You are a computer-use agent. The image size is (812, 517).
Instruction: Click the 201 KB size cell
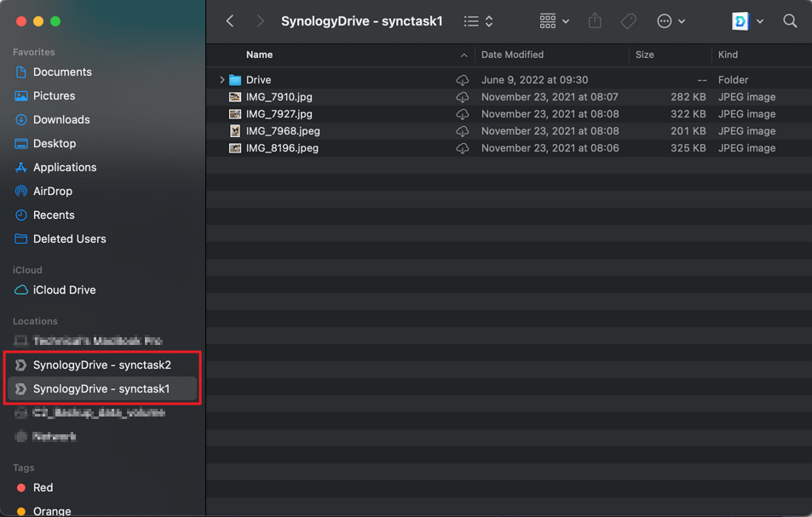pyautogui.click(x=688, y=131)
